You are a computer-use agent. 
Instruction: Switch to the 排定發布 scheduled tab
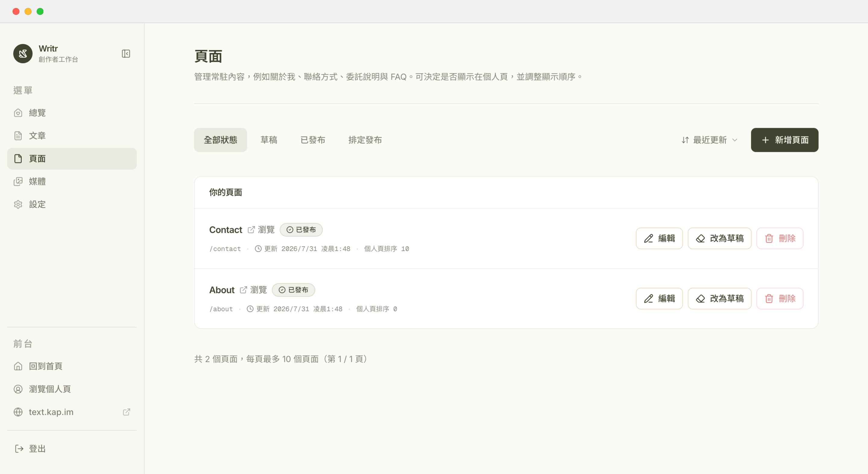tap(365, 140)
